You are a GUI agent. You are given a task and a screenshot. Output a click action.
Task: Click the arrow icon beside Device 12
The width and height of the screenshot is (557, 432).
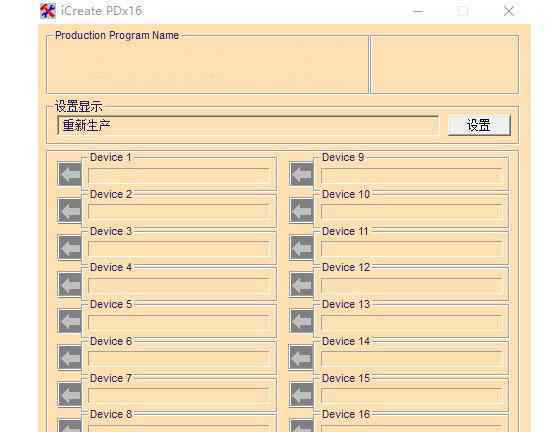click(302, 285)
